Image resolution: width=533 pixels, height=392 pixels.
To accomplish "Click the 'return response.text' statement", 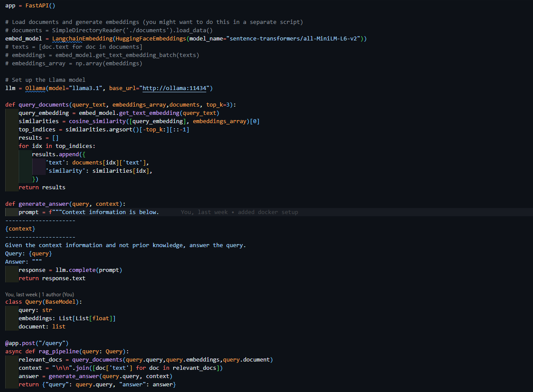I will (x=52, y=278).
